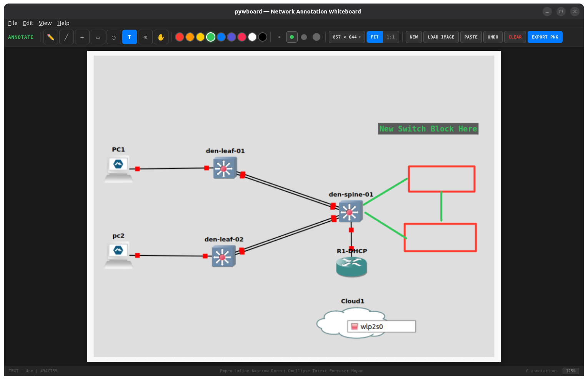Switch to 1:1 zoom mode
The height and width of the screenshot is (380, 588).
point(391,37)
